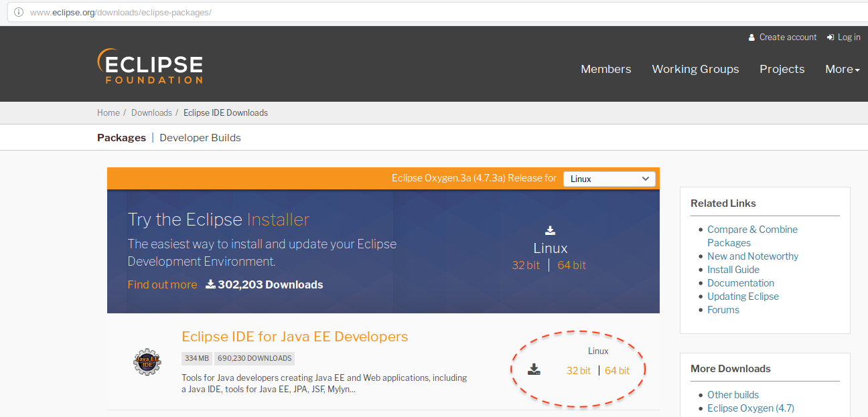Download the installer's 64 bit Linux version
This screenshot has height=417, width=868.
pos(571,265)
